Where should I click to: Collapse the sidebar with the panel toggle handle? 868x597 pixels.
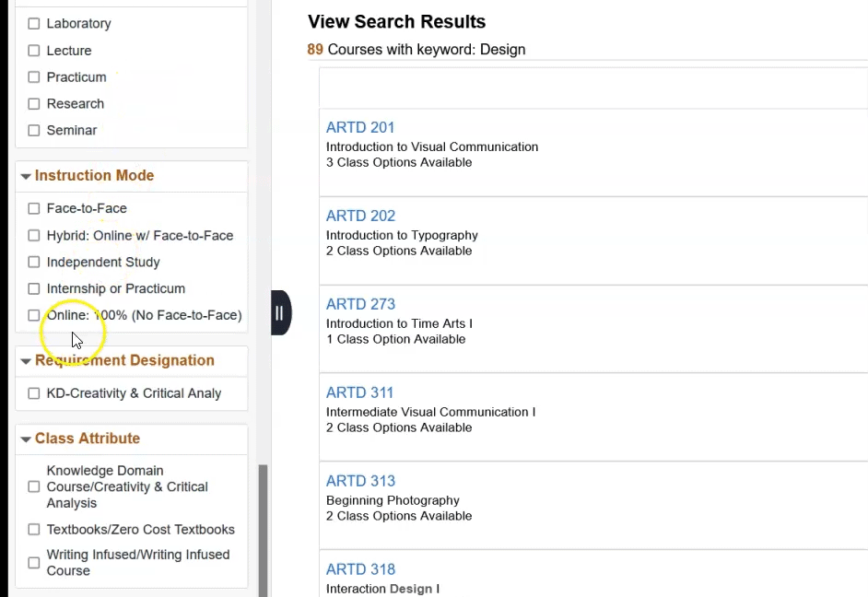[280, 313]
